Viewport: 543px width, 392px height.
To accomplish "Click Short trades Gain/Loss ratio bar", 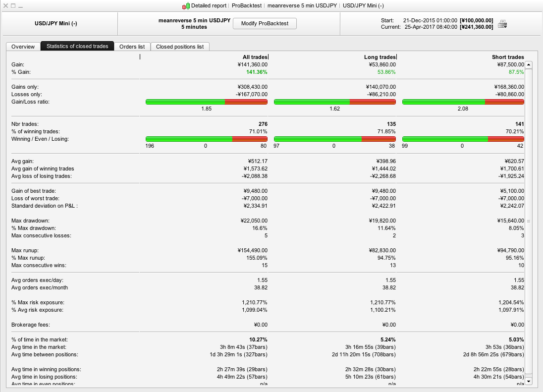I will [x=463, y=102].
